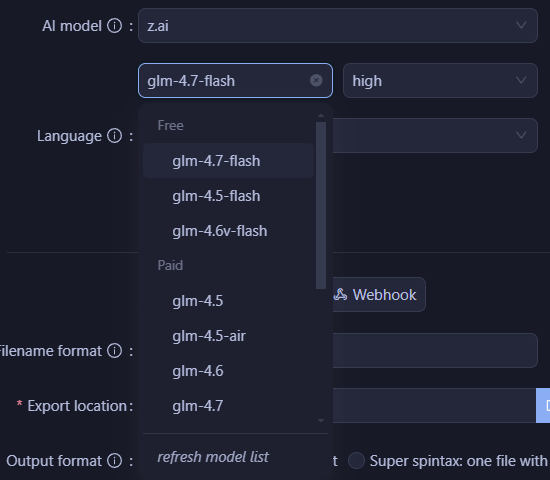Focus the glm-4.7-flash model combo box
This screenshot has width=550, height=480.
235,81
